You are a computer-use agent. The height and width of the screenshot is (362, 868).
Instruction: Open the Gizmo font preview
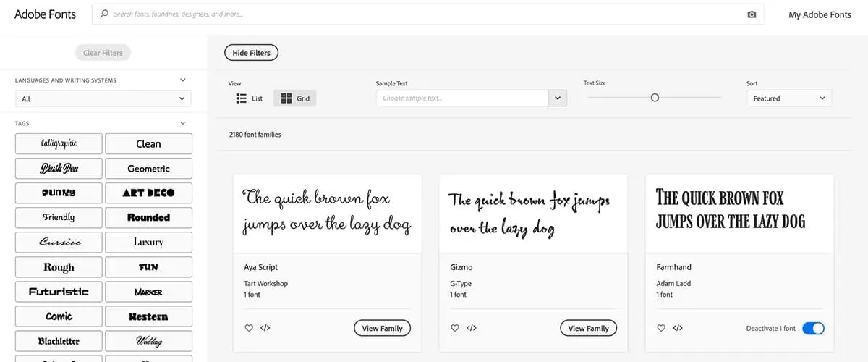tap(533, 214)
